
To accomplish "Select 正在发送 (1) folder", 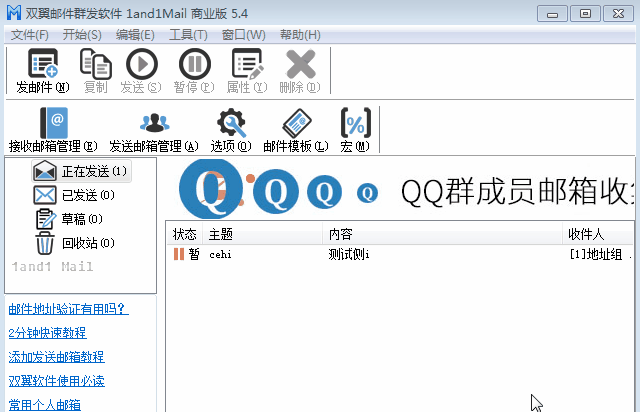I will [81, 171].
